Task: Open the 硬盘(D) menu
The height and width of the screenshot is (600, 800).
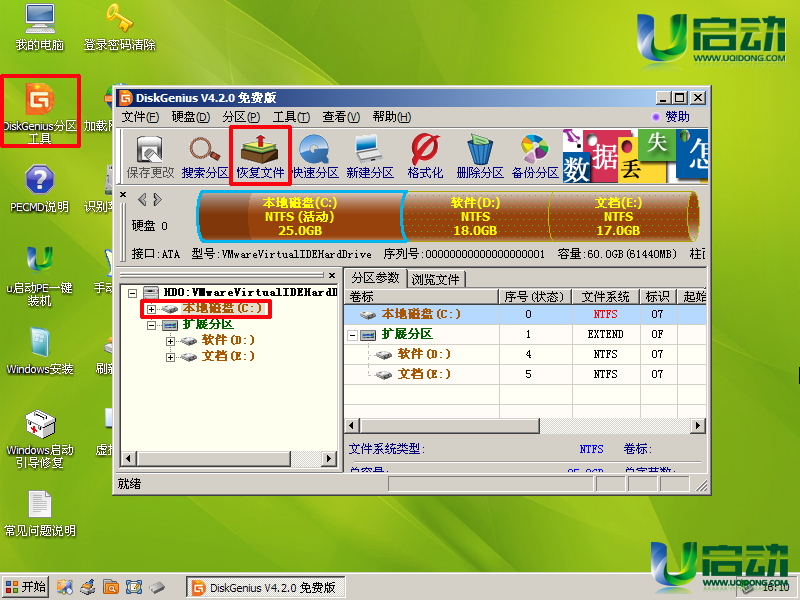Action: tap(191, 117)
